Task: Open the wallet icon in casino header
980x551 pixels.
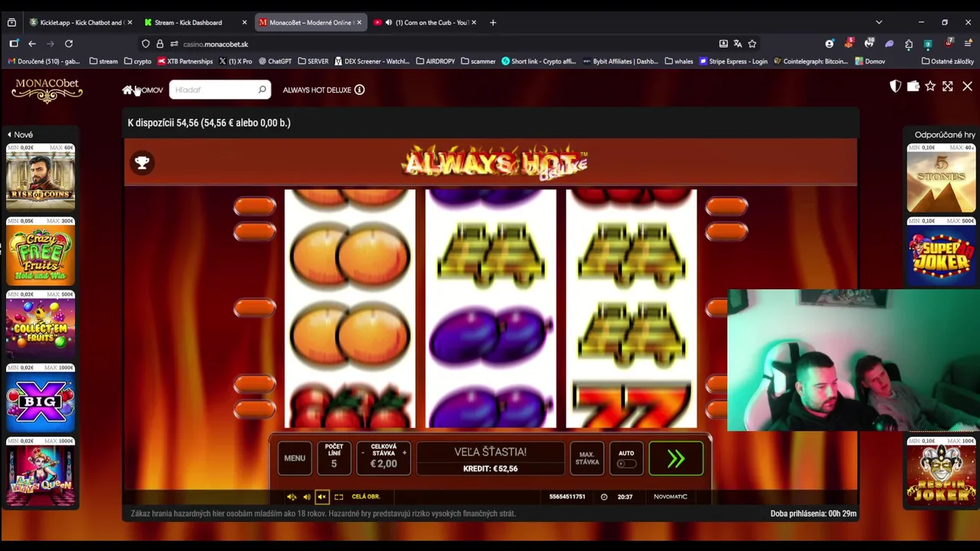Action: pos(913,86)
